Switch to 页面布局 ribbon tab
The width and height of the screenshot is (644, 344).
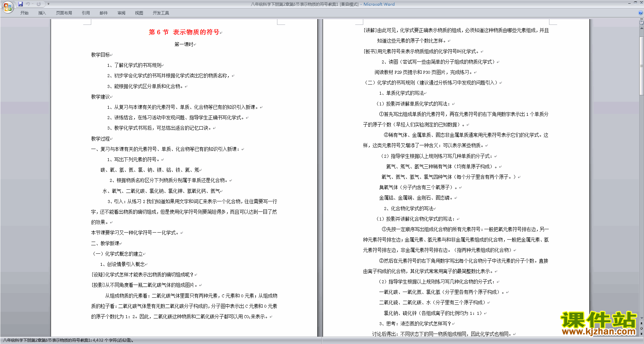[64, 13]
